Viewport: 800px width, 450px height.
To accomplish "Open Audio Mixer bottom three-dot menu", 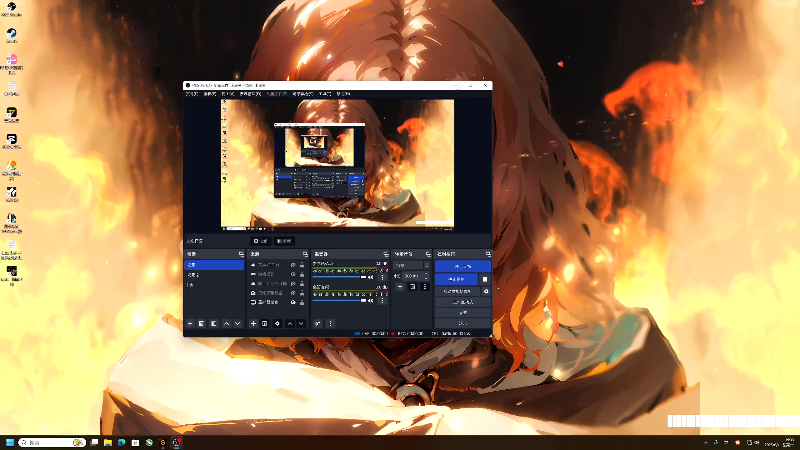I will pyautogui.click(x=330, y=323).
